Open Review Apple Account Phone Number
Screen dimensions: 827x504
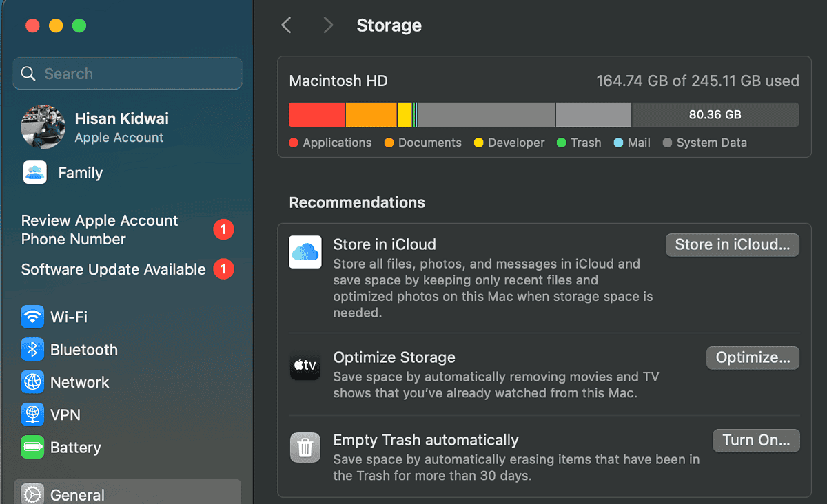coord(127,230)
